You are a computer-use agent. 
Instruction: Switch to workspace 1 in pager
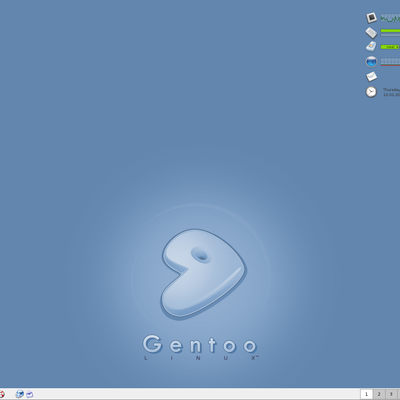point(367,394)
